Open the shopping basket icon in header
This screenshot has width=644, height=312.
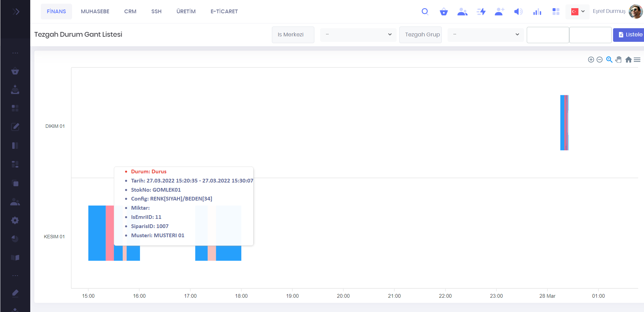pos(443,12)
